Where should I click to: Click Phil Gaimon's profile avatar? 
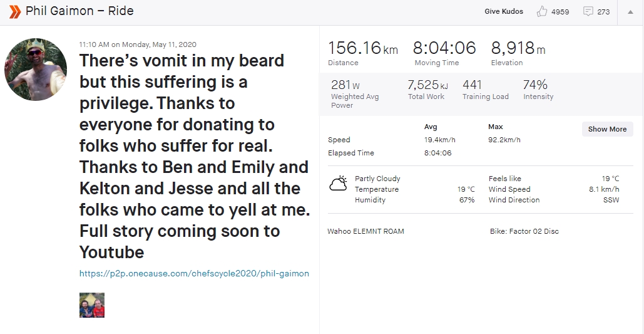point(36,69)
